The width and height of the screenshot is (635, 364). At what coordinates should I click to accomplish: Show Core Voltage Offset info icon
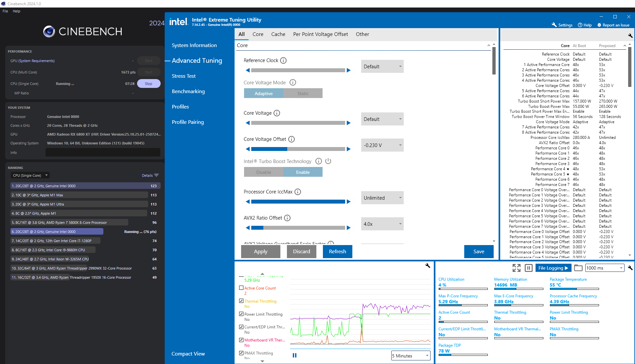(x=291, y=139)
